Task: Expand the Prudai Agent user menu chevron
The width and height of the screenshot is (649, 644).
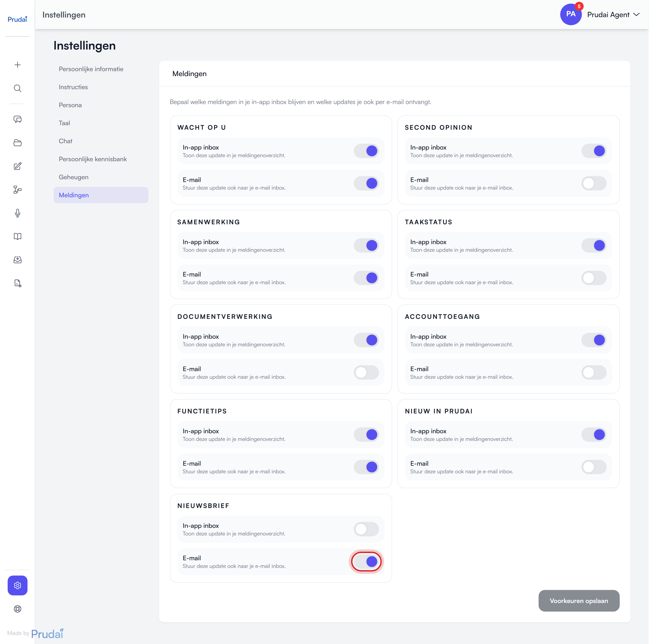Action: click(x=636, y=15)
